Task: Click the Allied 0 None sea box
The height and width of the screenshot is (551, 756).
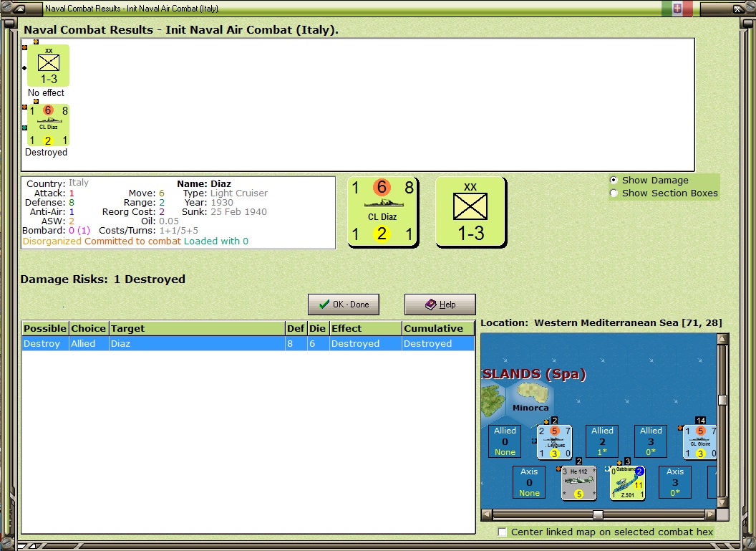Action: click(x=505, y=441)
